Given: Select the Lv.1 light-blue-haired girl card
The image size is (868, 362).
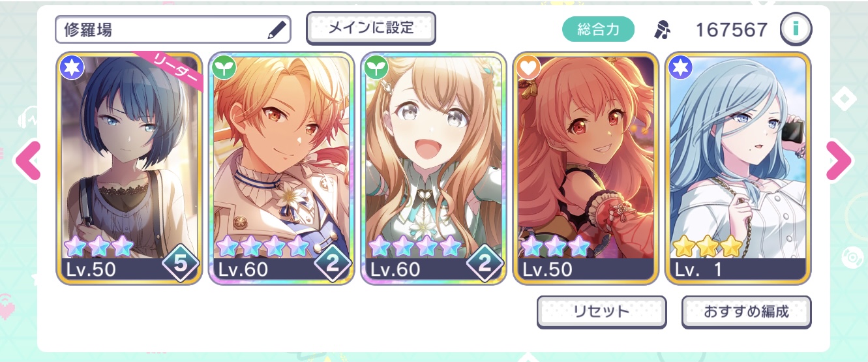Looking at the screenshot, I should [738, 168].
